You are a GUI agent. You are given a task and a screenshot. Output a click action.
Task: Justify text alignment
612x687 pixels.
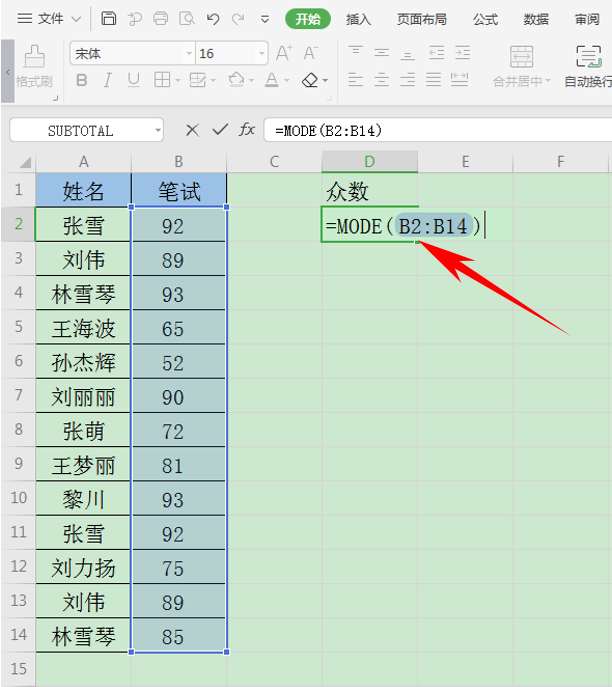pyautogui.click(x=433, y=80)
